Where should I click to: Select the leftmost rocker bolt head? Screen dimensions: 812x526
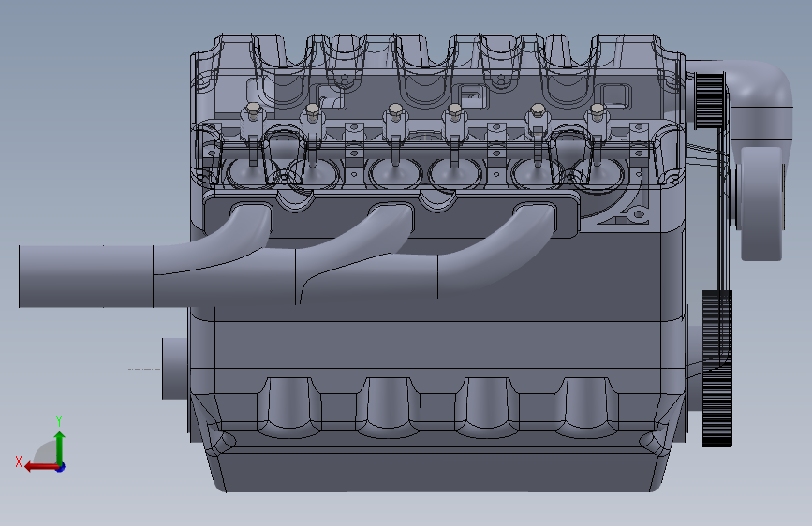[252, 109]
